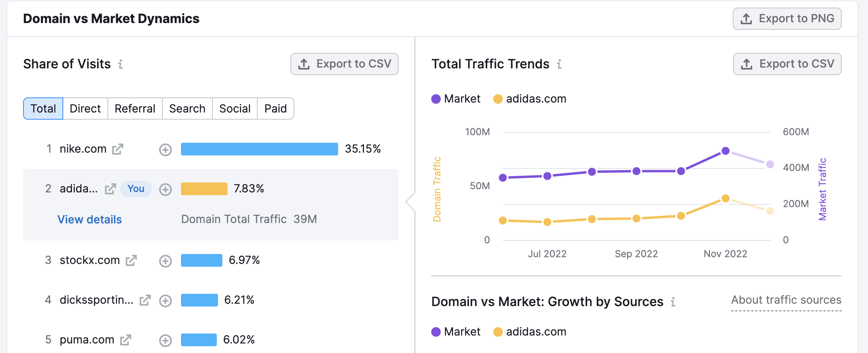Screen dimensions: 868x353
Task: Open nike.com external link icon
Action: pos(118,149)
